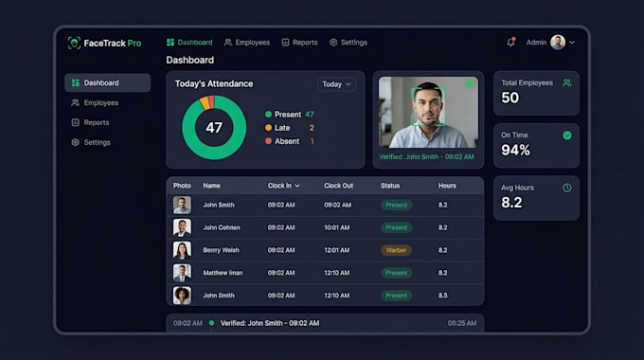Open Employees in top navigation

point(247,43)
